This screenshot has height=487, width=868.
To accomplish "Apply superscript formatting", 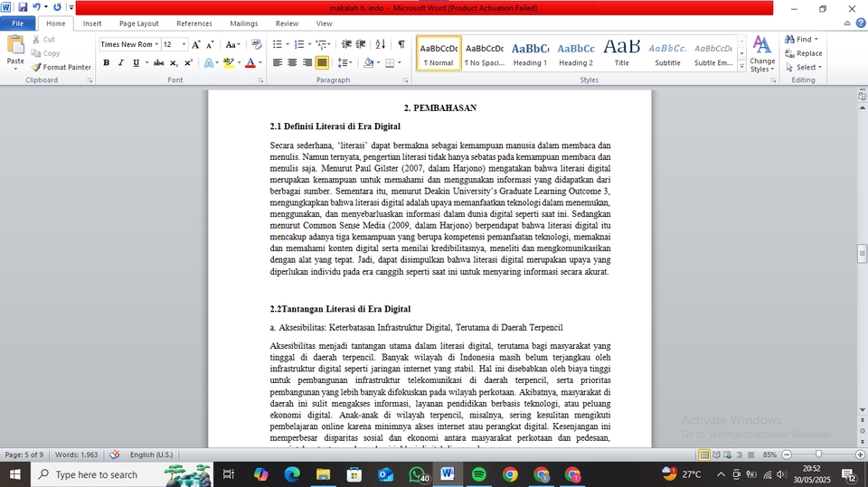I will [x=188, y=62].
